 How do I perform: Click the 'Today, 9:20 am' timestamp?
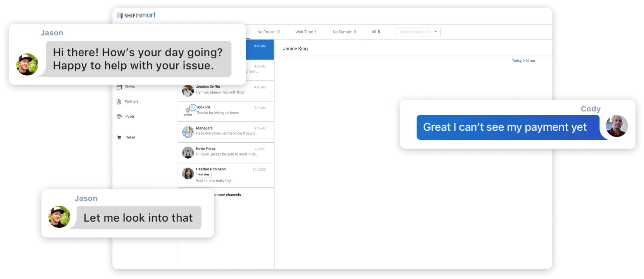tap(523, 61)
